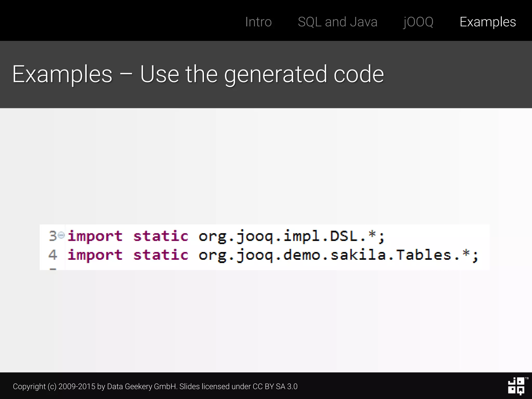The width and height of the screenshot is (532, 399).
Task: Click the 'static' keyword on line 3
Action: pyautogui.click(x=161, y=236)
